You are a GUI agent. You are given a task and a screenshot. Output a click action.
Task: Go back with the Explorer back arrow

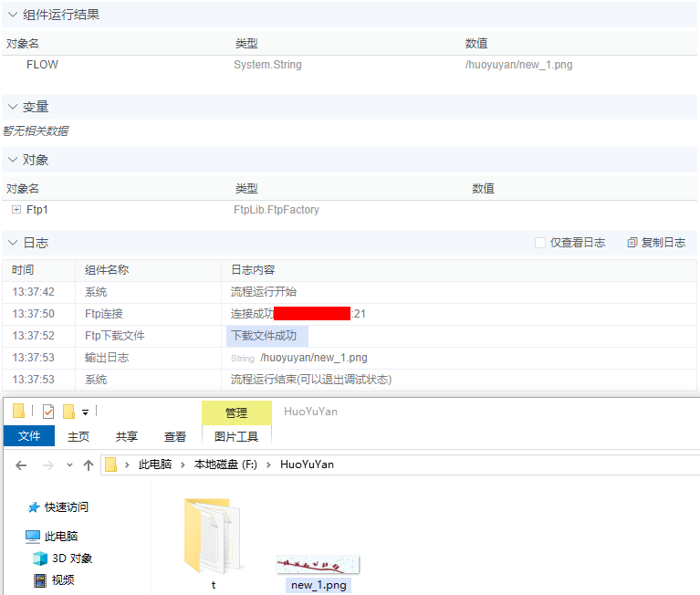(21, 465)
